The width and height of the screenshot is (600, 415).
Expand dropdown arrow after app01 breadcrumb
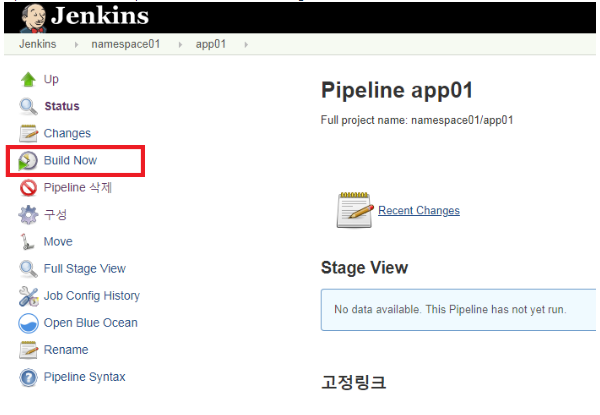pos(246,45)
